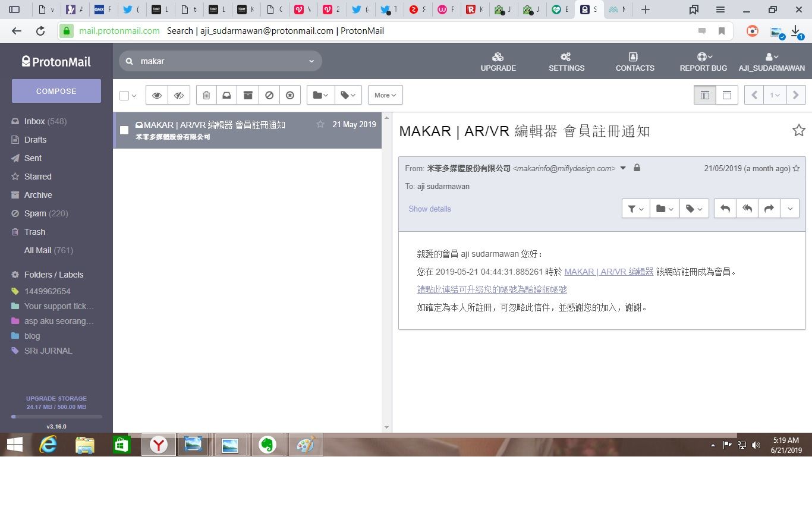
Task: Expand the select-all options chevron
Action: point(134,96)
